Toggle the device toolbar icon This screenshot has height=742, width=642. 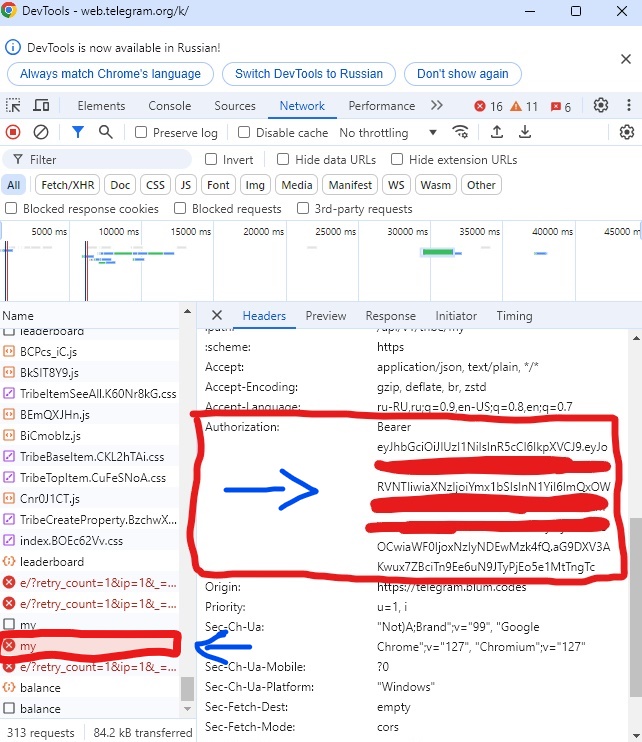[x=41, y=106]
